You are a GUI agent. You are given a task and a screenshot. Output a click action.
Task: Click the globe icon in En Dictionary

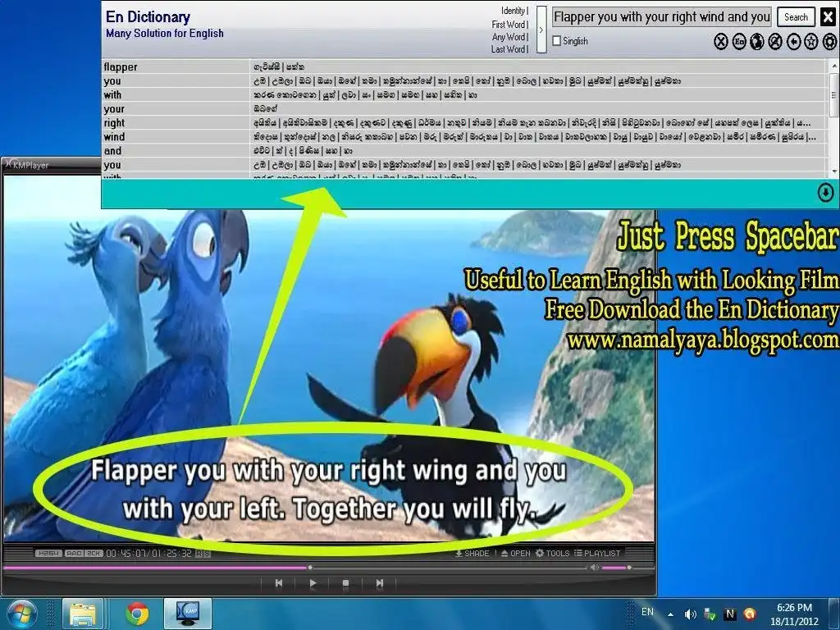[x=757, y=41]
